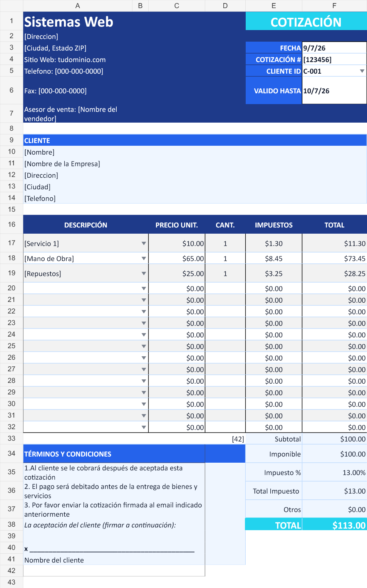Click the Sitio Web: tudominio.com cell
This screenshot has height=588, width=367.
(x=78, y=59)
